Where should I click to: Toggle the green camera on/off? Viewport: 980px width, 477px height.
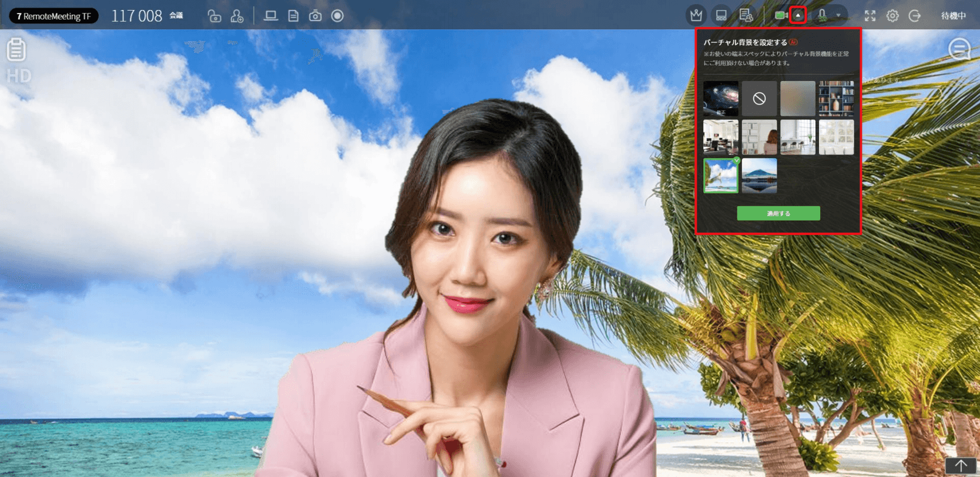point(780,15)
